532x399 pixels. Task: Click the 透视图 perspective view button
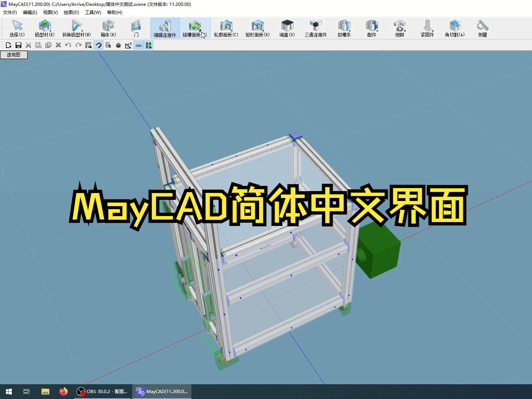tap(14, 55)
